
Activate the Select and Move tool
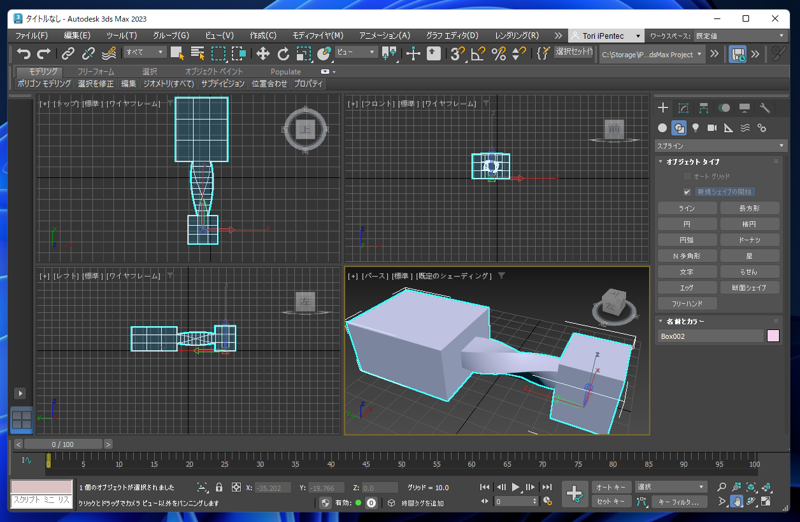click(x=263, y=53)
